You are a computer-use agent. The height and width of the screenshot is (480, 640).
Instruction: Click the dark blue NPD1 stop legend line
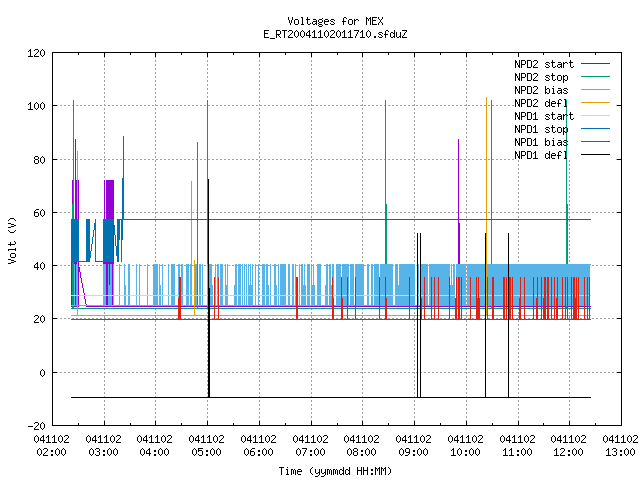[x=596, y=129]
